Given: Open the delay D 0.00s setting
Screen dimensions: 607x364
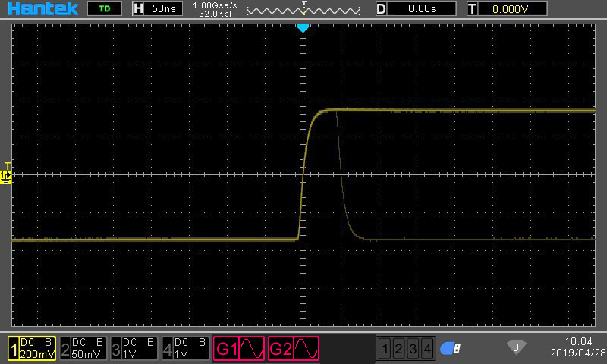Looking at the screenshot, I should [416, 9].
